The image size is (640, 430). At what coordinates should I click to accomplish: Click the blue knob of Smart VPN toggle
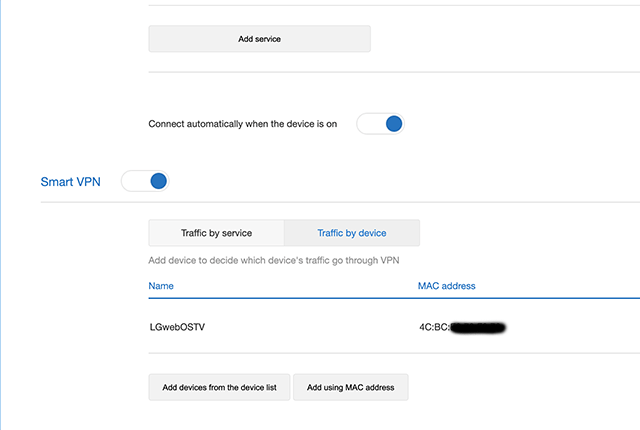point(157,182)
